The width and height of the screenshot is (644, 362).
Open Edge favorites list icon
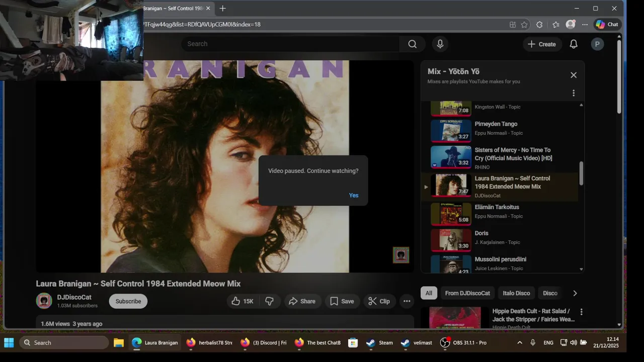[555, 24]
